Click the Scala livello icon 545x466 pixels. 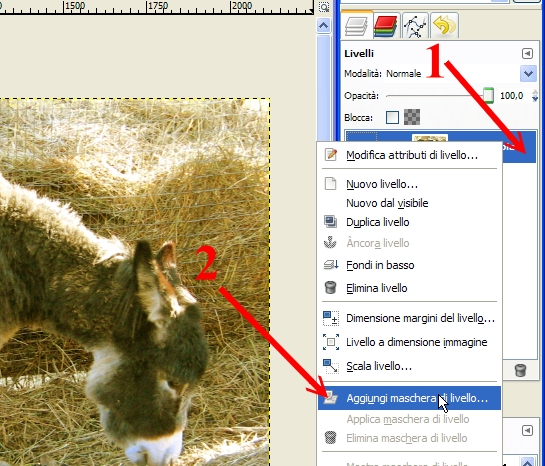tap(331, 366)
